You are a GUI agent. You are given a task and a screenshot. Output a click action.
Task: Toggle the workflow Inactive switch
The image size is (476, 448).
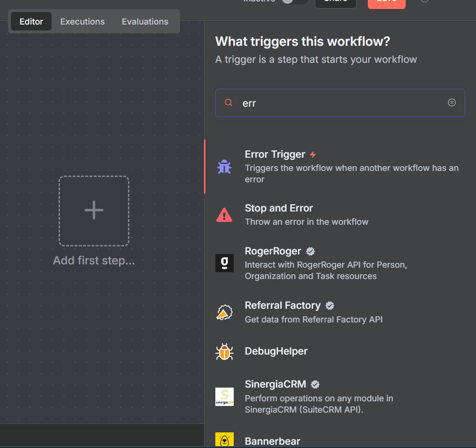click(x=295, y=1)
